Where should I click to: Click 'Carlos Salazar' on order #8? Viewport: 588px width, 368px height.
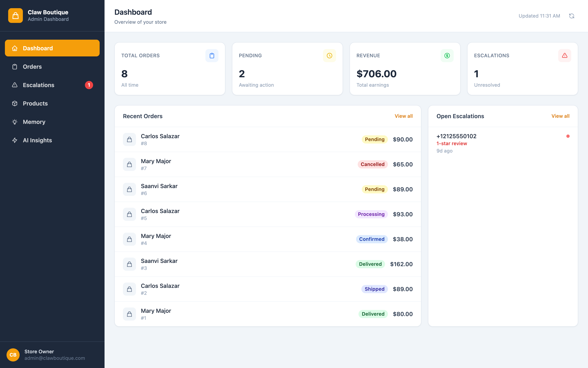click(160, 136)
